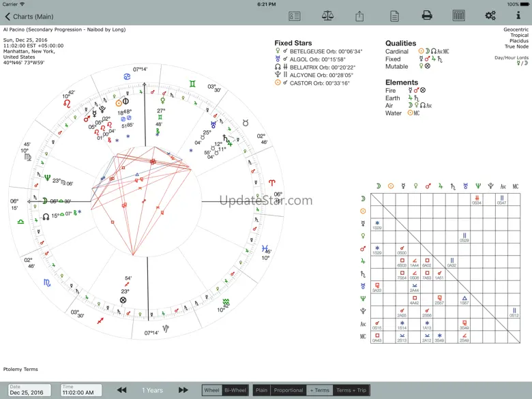Select BELLATRIX fixed star entry

click(x=315, y=67)
